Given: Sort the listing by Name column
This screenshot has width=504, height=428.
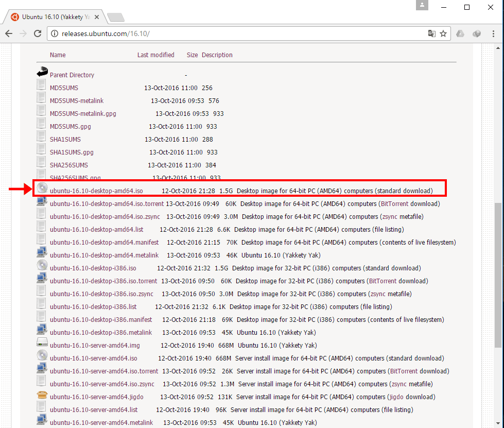Looking at the screenshot, I should pos(58,55).
